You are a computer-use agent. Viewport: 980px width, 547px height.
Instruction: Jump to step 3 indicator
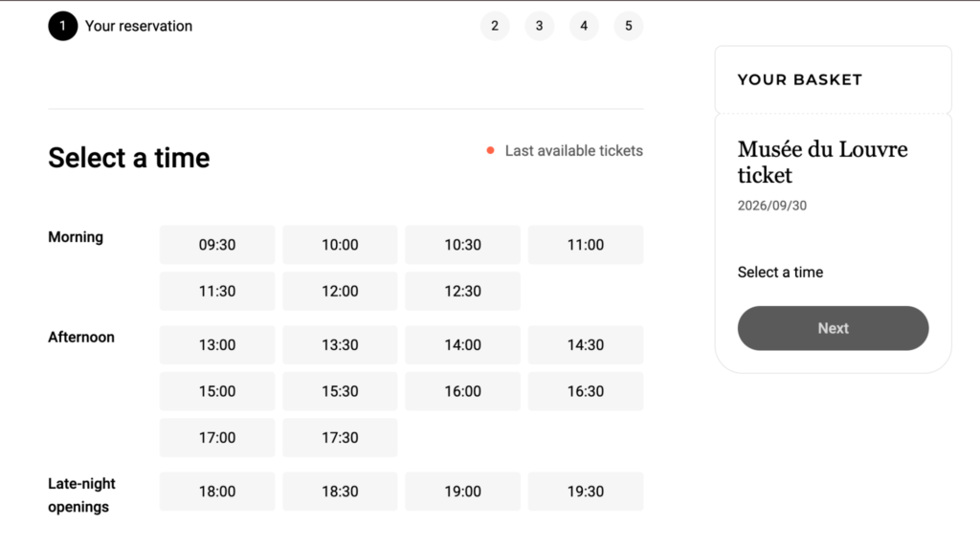[540, 26]
